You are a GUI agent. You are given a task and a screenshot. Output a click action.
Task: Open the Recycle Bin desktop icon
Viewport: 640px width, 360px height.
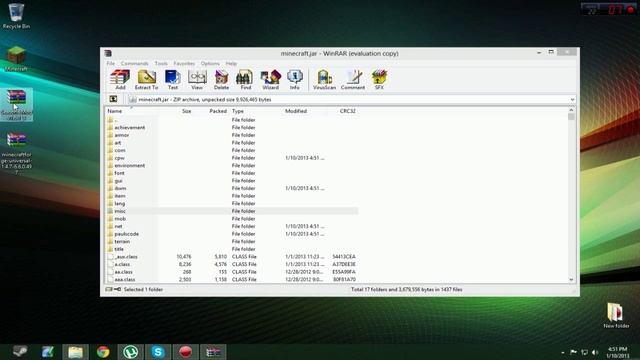(x=16, y=16)
